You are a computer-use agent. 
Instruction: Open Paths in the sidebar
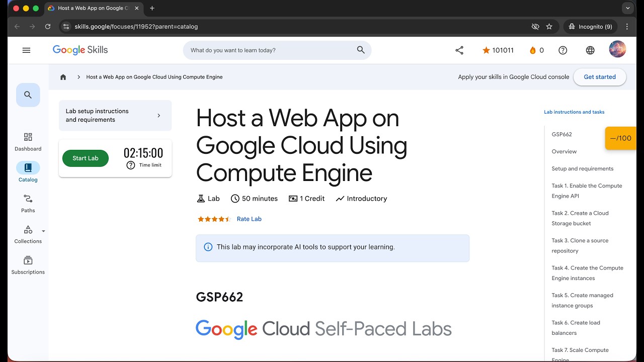[28, 204]
